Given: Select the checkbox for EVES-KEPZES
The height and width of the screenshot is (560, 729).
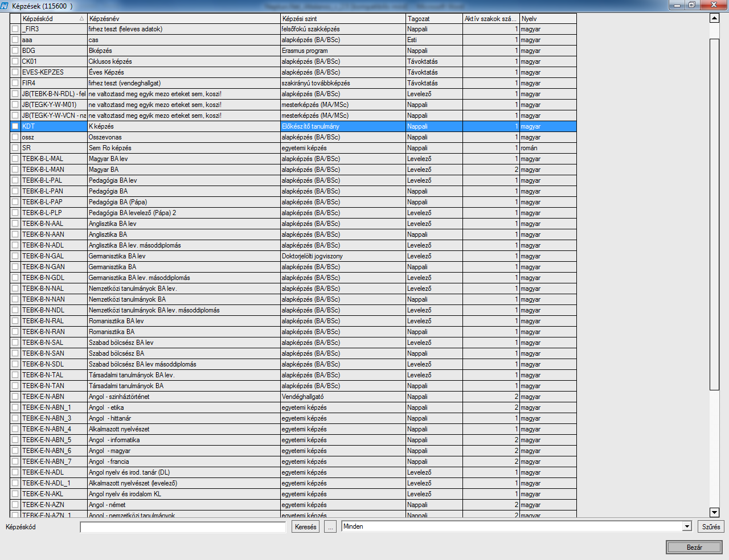Looking at the screenshot, I should coord(15,72).
